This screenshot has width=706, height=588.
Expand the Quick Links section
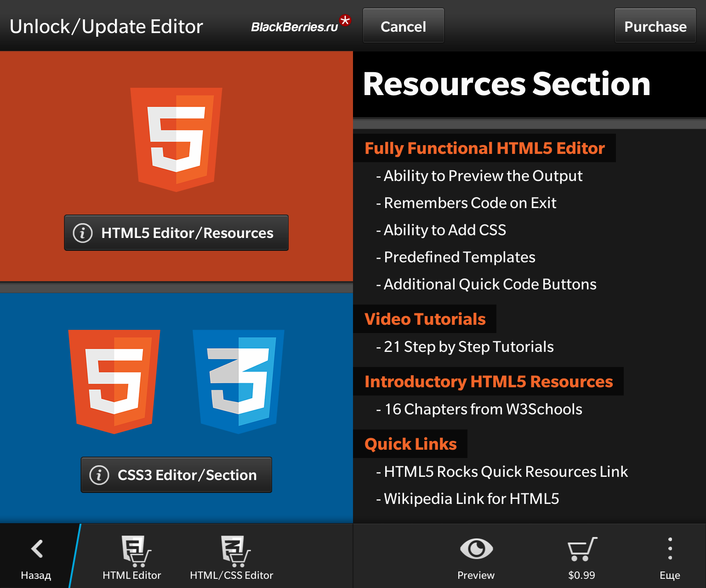click(x=410, y=444)
